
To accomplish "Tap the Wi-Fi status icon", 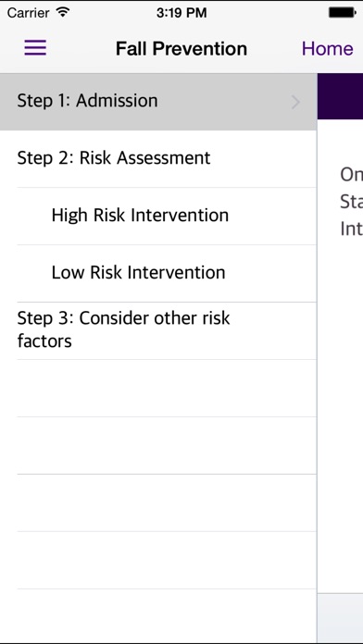I will pyautogui.click(x=63, y=12).
